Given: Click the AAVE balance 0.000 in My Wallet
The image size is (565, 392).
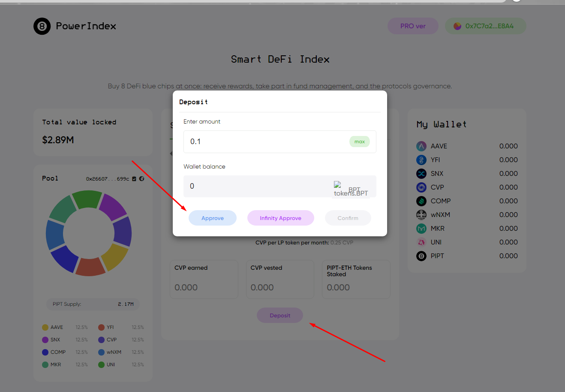Looking at the screenshot, I should 508,146.
